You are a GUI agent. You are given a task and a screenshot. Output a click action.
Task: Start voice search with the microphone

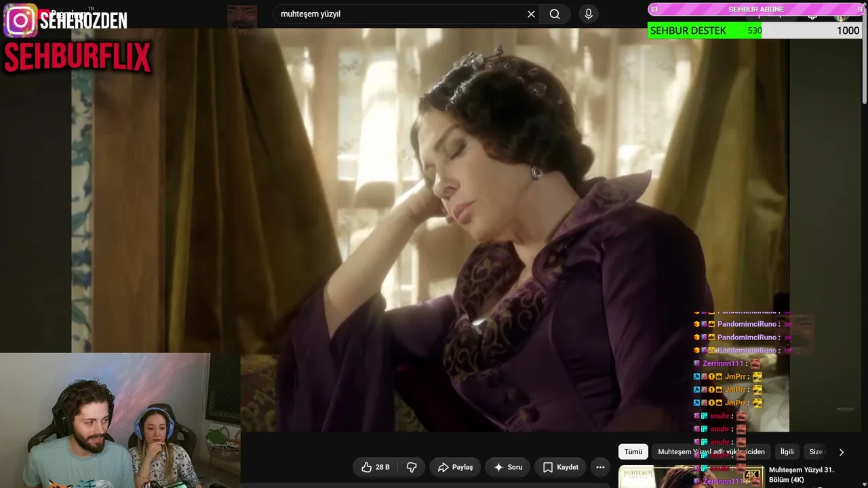[588, 14]
